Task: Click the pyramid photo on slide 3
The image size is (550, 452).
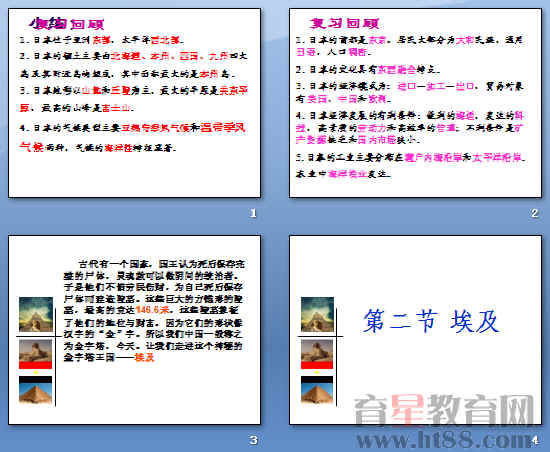Action: [x=35, y=393]
